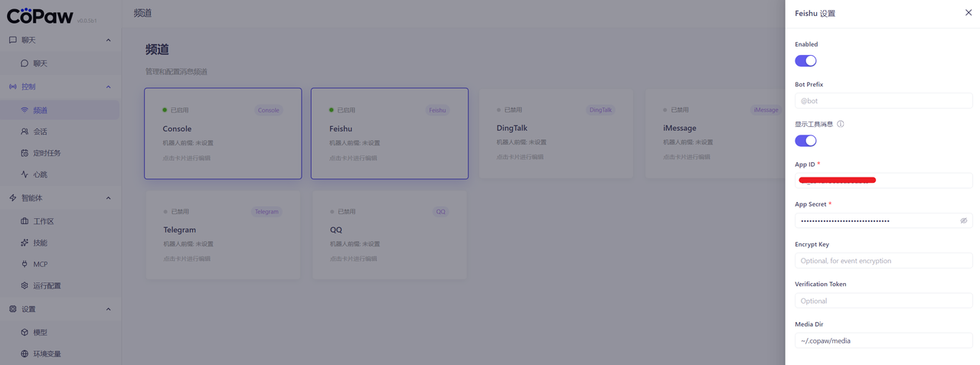Open the 技能 menu item
This screenshot has width=980, height=365.
click(x=60, y=243)
